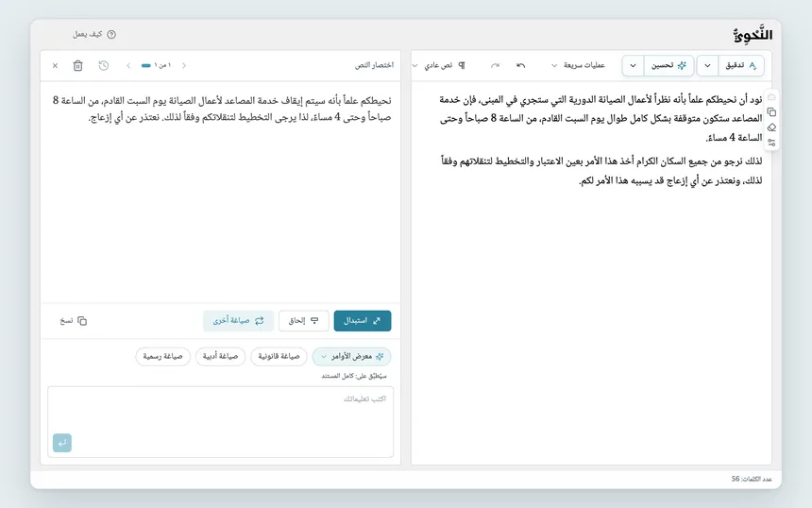Click the عدد الكلمات: 56 word count
This screenshot has width=812, height=508.
(752, 479)
